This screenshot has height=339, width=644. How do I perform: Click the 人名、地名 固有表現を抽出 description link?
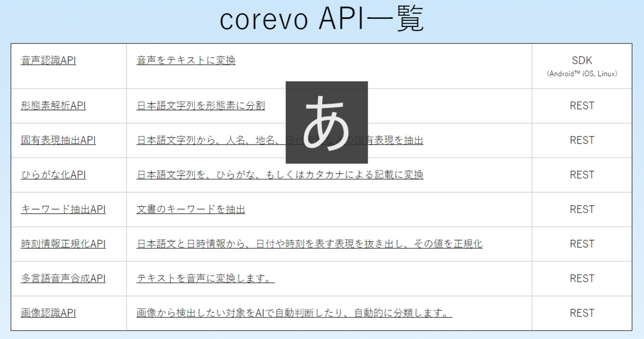280,140
